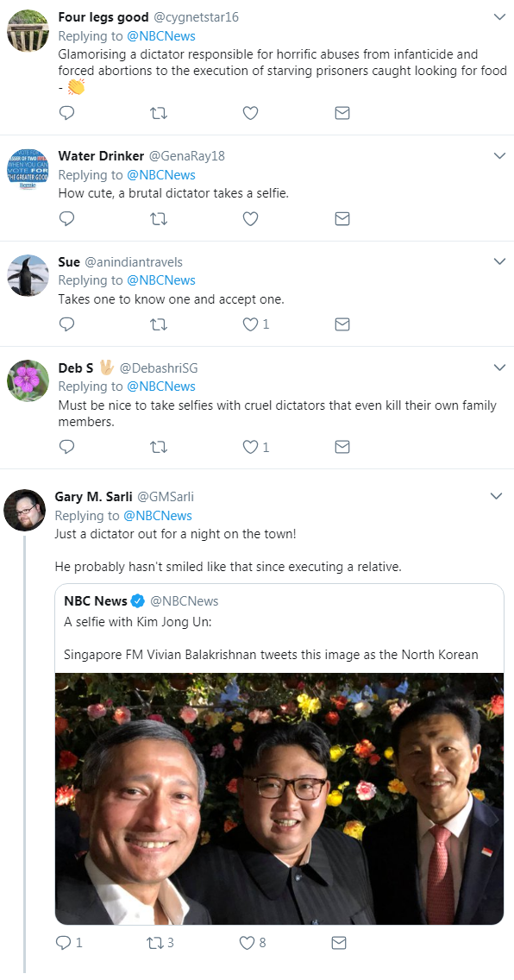Retweet Four legs good's tweet
The image size is (514, 980).
(x=159, y=113)
